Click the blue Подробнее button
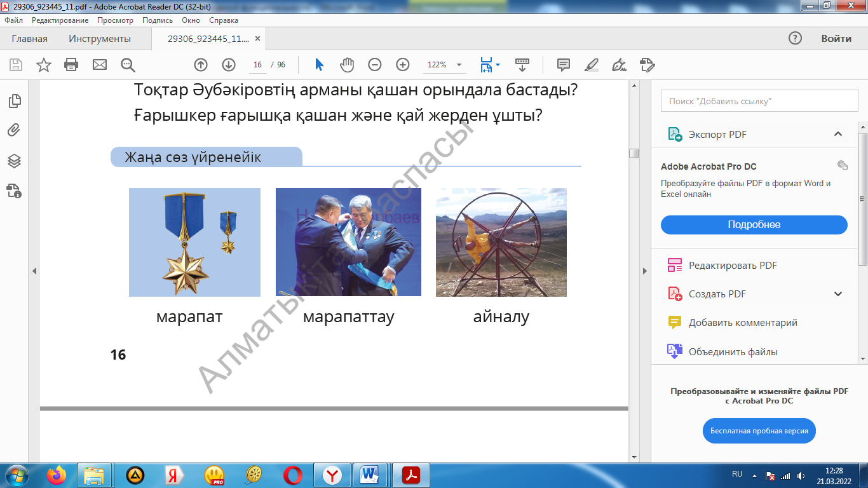Screen dimensions: 868x488 [754, 225]
